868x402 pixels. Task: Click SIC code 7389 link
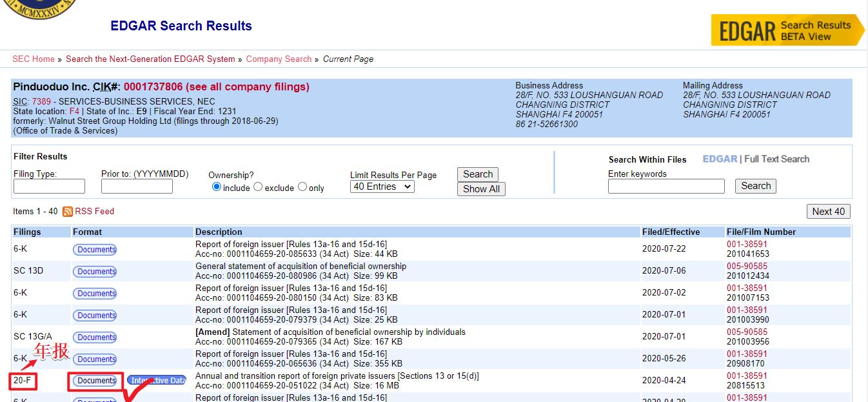41,101
